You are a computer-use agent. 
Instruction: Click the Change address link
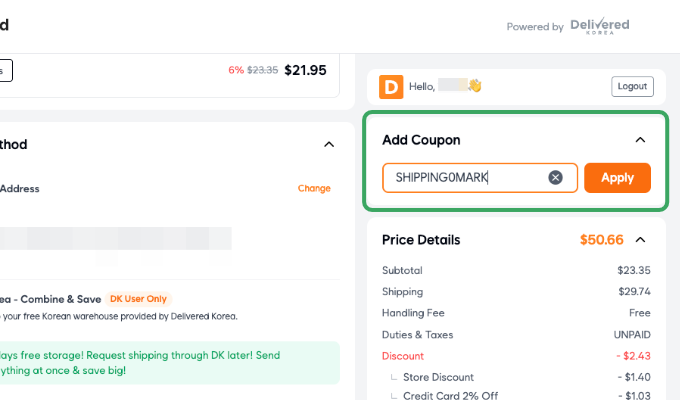pyautogui.click(x=314, y=188)
